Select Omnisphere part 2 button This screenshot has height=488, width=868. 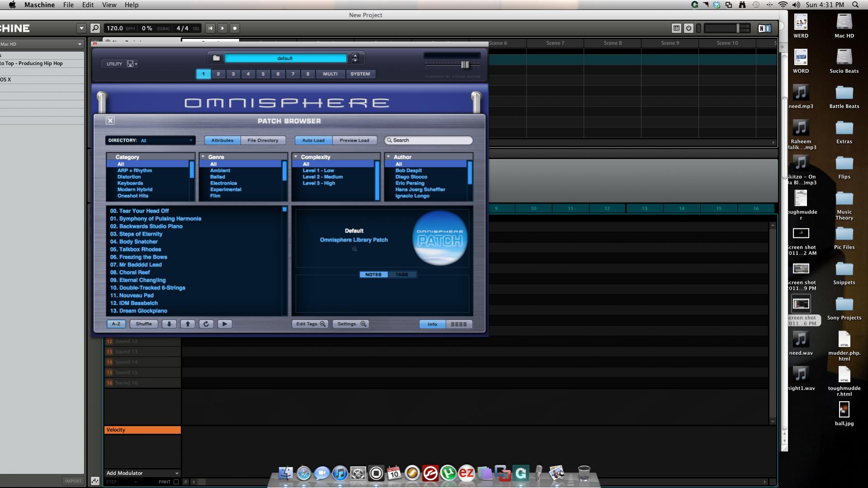(218, 74)
